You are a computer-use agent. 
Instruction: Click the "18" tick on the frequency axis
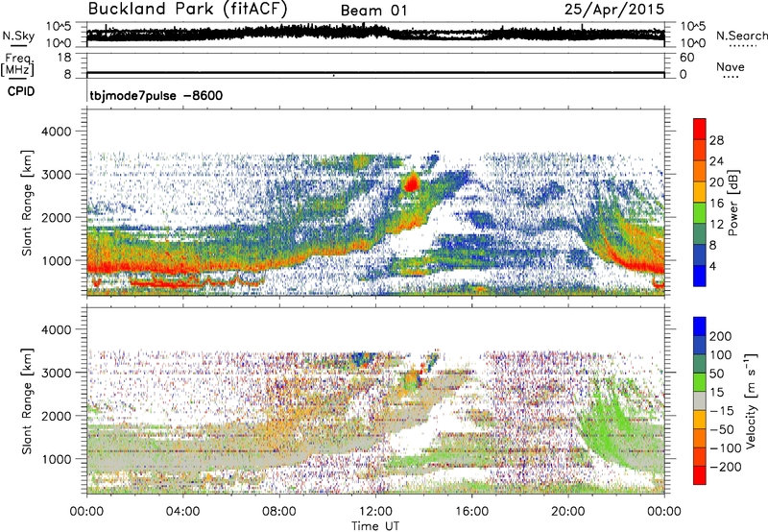(x=64, y=58)
